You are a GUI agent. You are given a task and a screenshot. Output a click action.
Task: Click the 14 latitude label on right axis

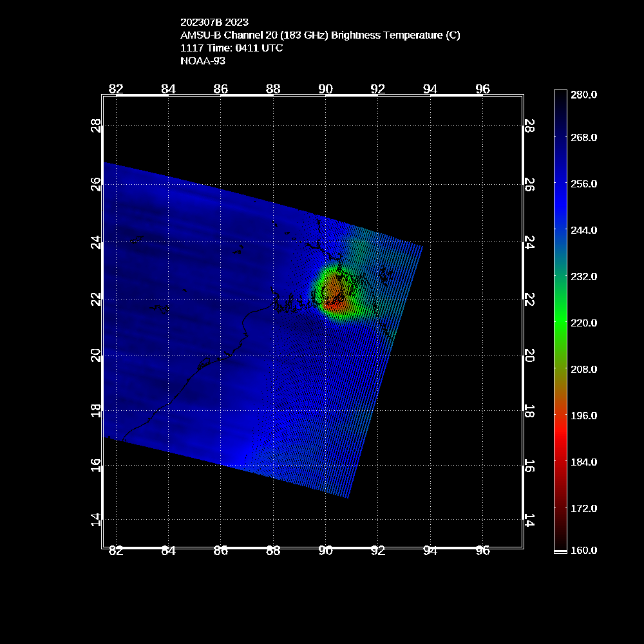point(529,520)
